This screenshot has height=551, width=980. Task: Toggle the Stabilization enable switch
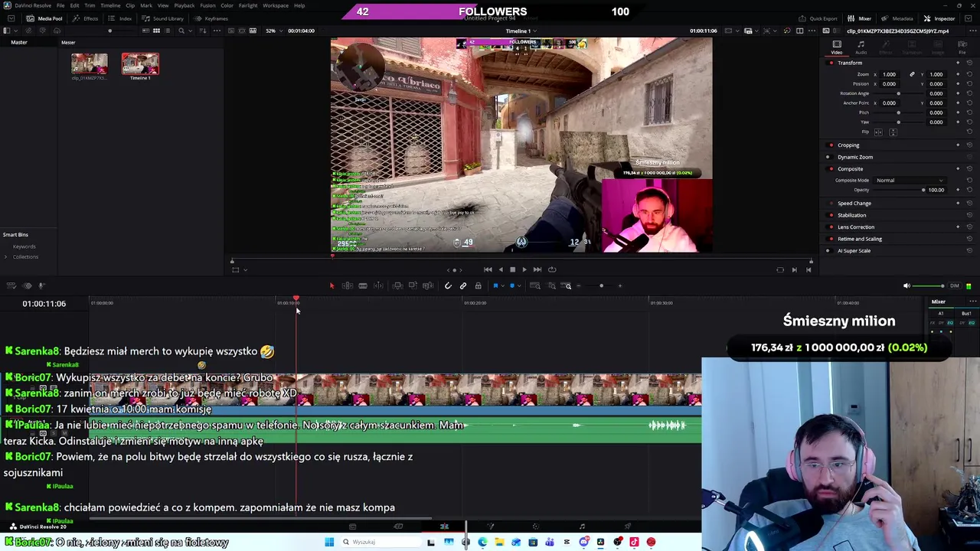pyautogui.click(x=831, y=215)
